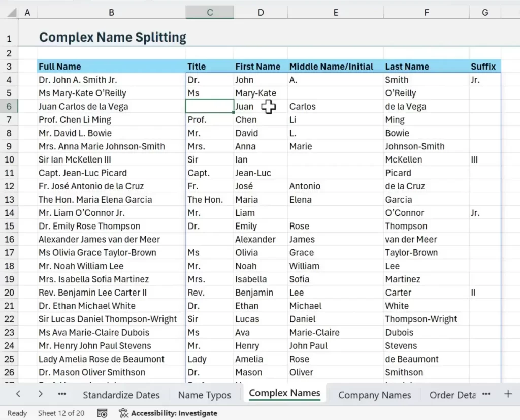
Task: Switch to the Standardize Dates sheet
Action: coord(121,395)
